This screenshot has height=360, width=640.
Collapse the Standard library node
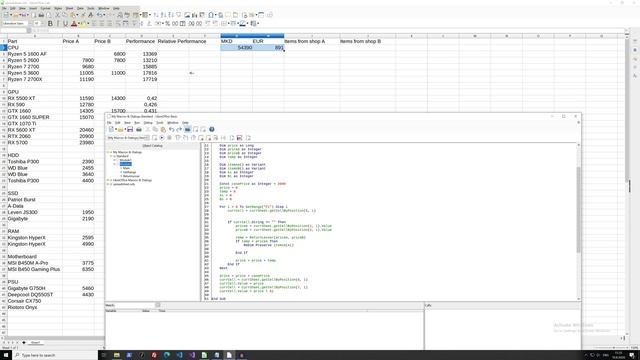111,156
